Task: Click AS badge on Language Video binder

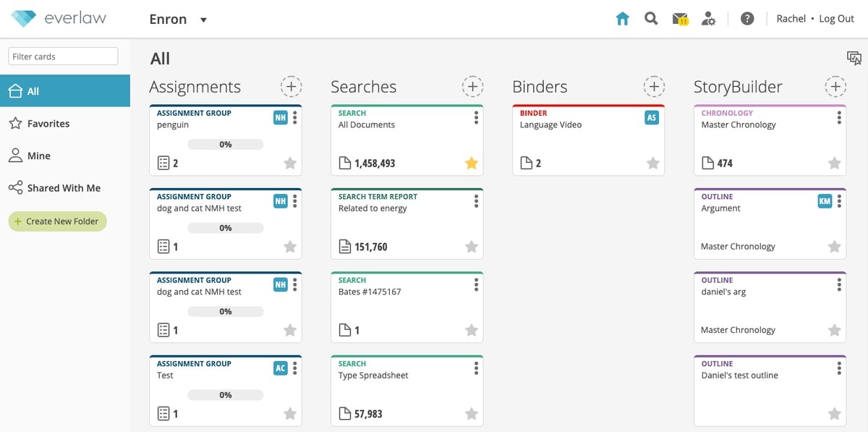Action: (x=652, y=118)
